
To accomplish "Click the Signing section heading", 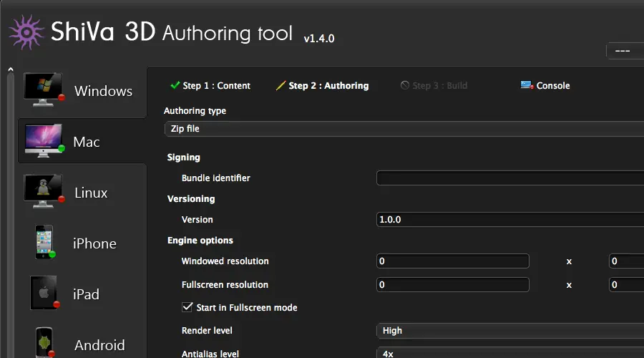I will click(184, 158).
